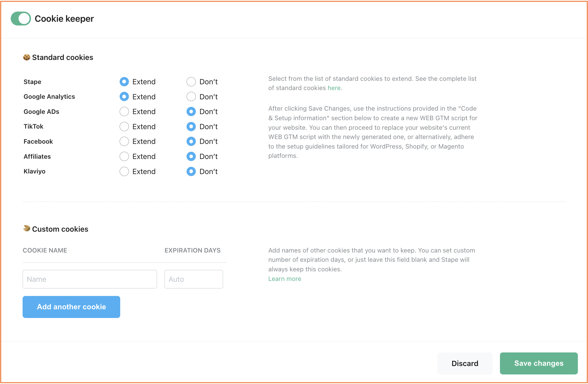Screen dimensions: 588x384
Task: Click the Standard cookies cookie icon
Action: click(27, 57)
